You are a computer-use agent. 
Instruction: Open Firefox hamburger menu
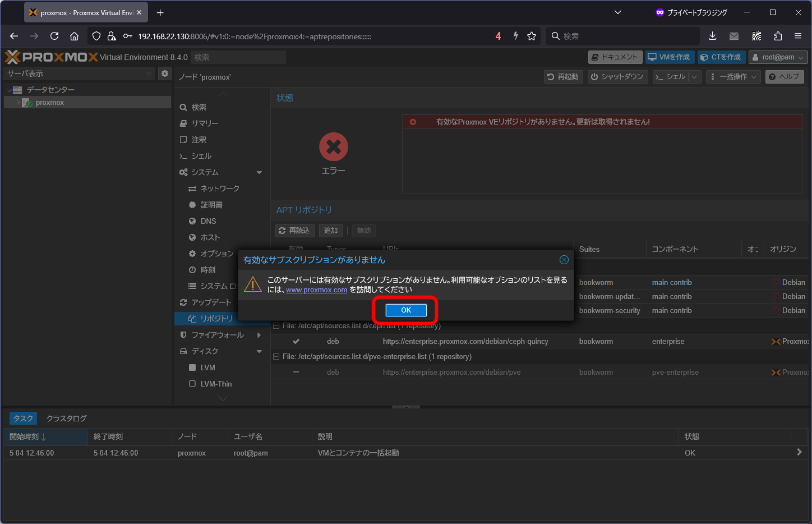pos(798,36)
